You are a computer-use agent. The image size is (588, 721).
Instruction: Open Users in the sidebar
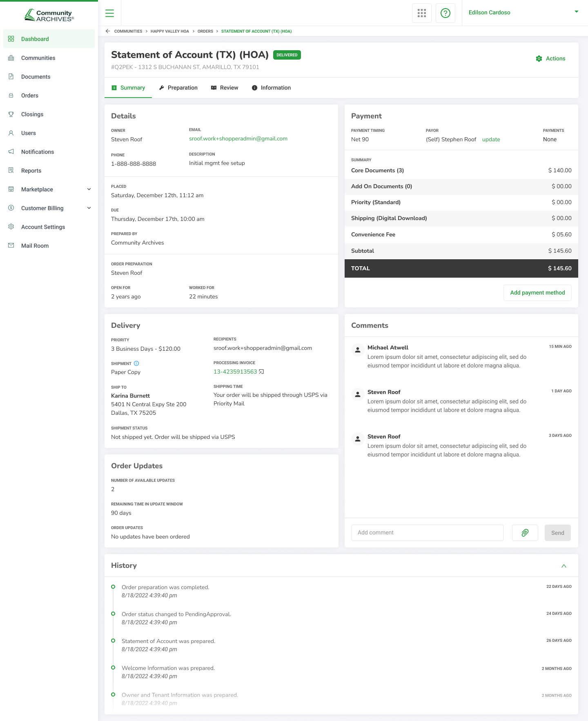pyautogui.click(x=49, y=133)
